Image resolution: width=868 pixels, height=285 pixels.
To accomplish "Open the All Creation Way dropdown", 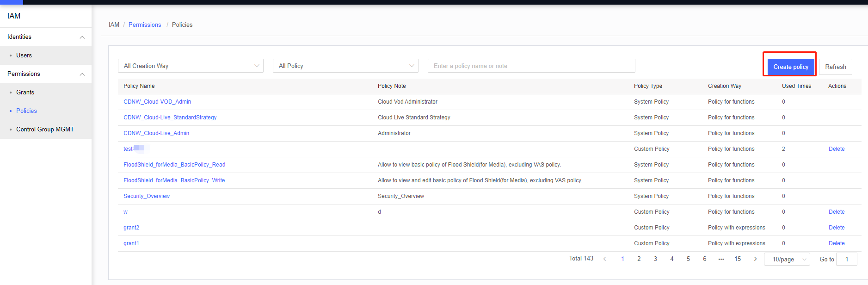I will click(191, 66).
